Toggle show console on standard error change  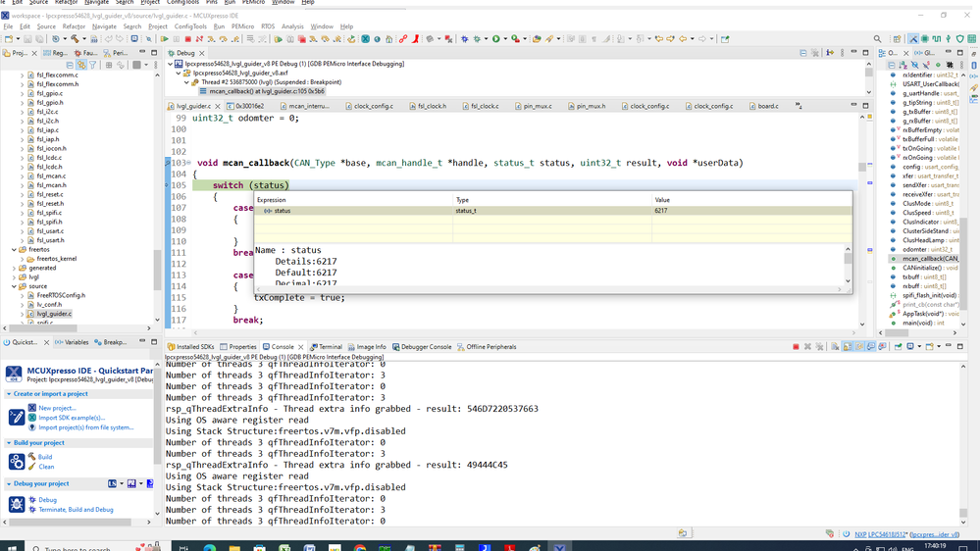point(883,347)
